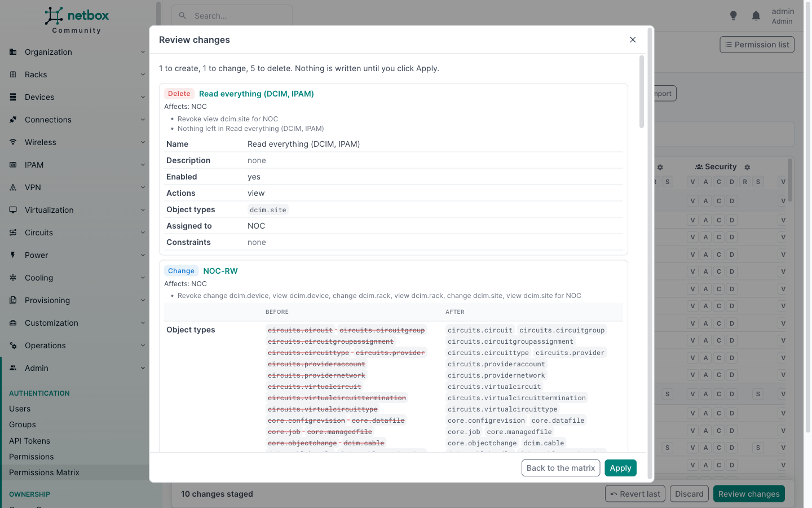Toggle C in the Security header row
812x508 pixels.
click(719, 182)
